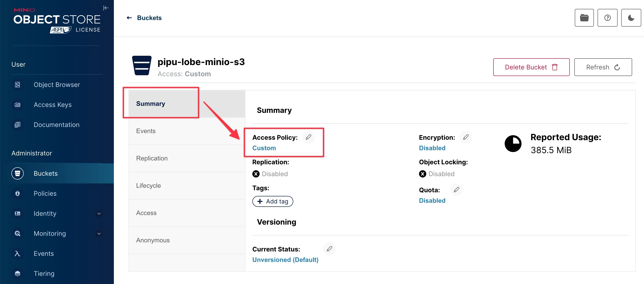644x284 pixels.
Task: Click the Custom access policy link
Action: coord(264,148)
